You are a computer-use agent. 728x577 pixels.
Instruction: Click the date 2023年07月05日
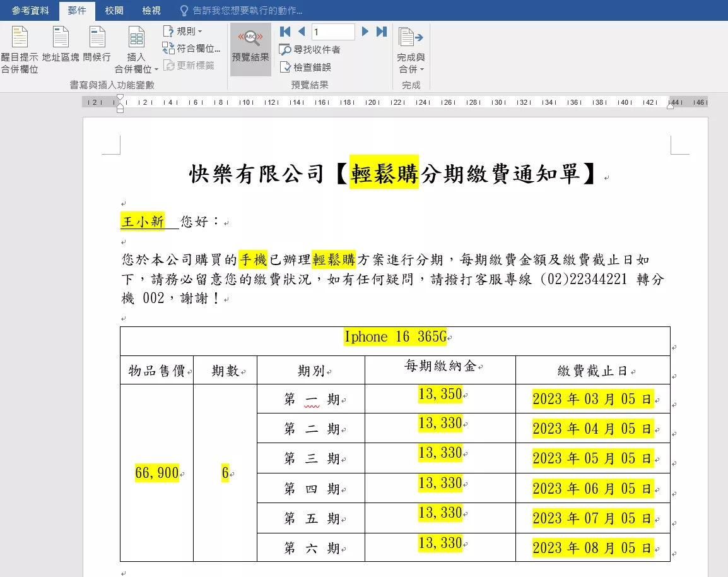(593, 518)
